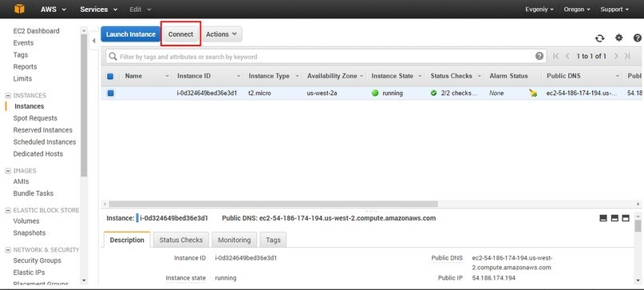Click the green status checks passed icon
This screenshot has width=644, height=290.
(433, 93)
